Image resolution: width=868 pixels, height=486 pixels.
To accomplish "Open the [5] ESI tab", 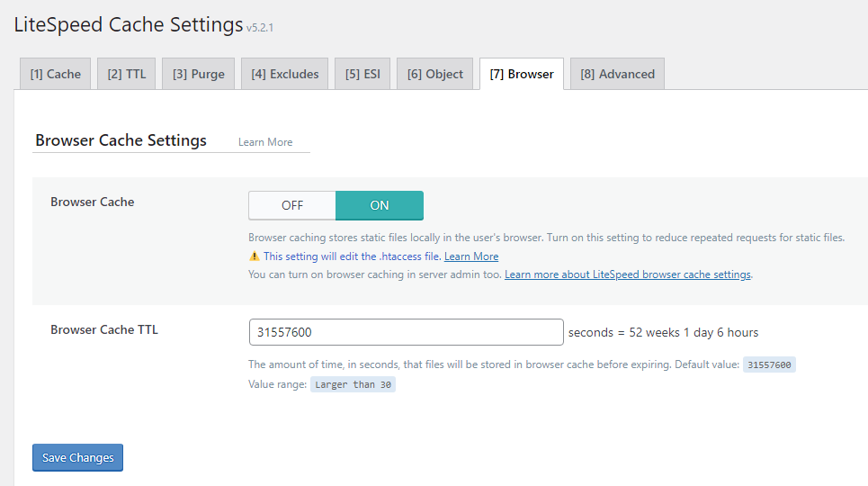I will 362,74.
